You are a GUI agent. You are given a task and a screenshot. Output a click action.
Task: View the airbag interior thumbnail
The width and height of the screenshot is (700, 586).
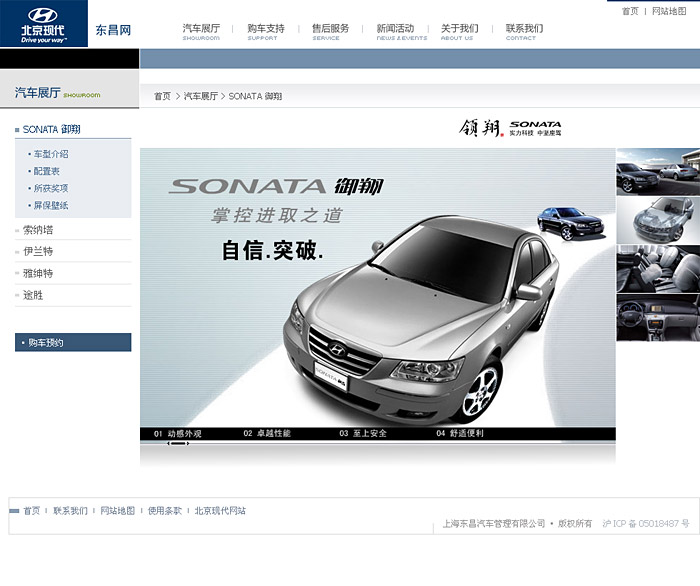click(x=658, y=269)
